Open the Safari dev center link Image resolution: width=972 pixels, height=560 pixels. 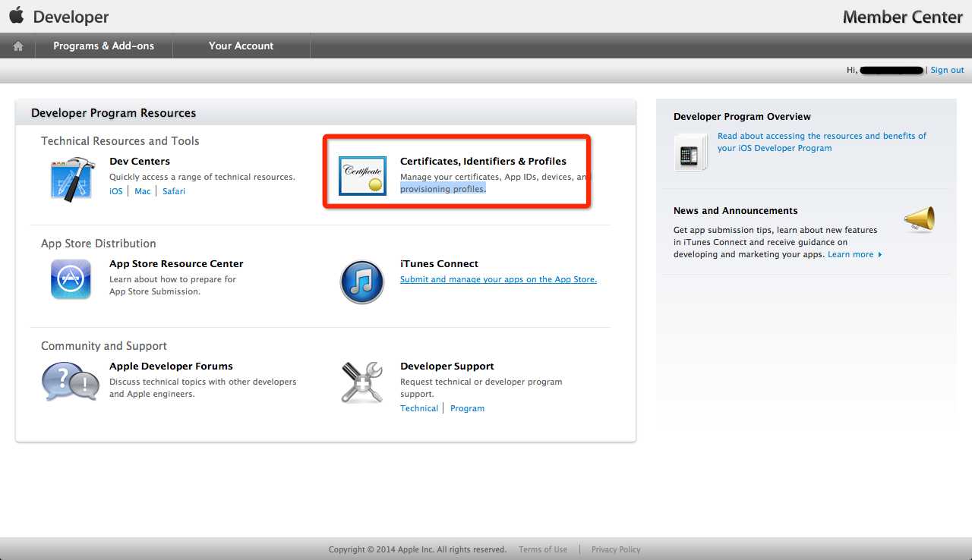pos(174,191)
